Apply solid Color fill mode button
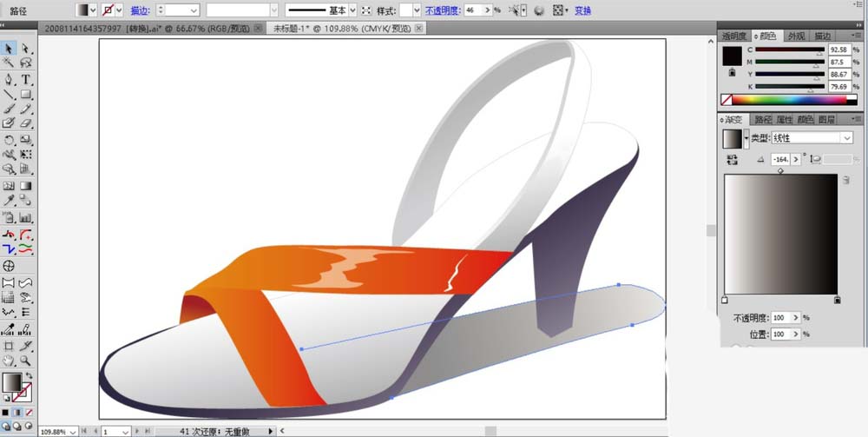The image size is (868, 437). pos(5,413)
